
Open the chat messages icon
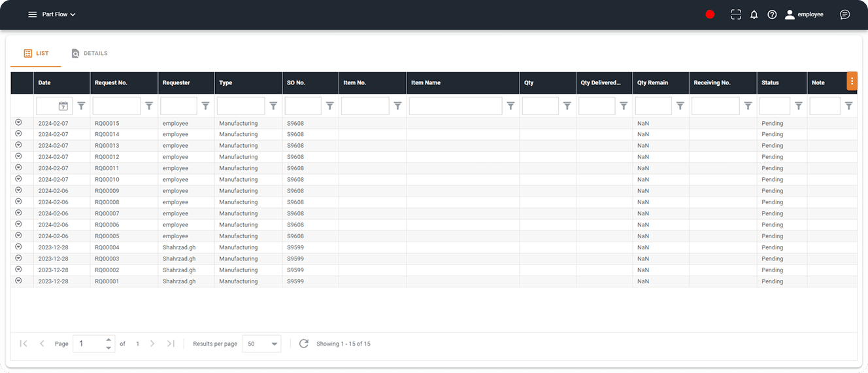tap(844, 14)
